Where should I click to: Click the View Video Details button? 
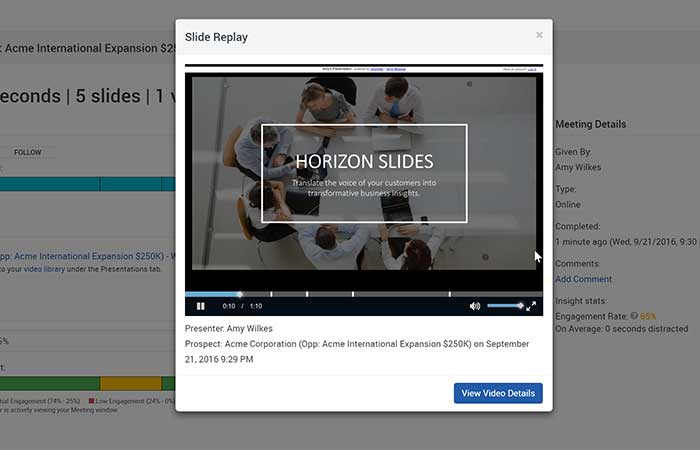pyautogui.click(x=498, y=393)
